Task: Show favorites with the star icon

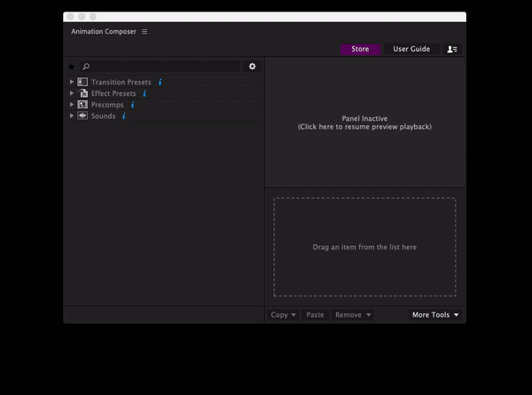Action: (71, 67)
